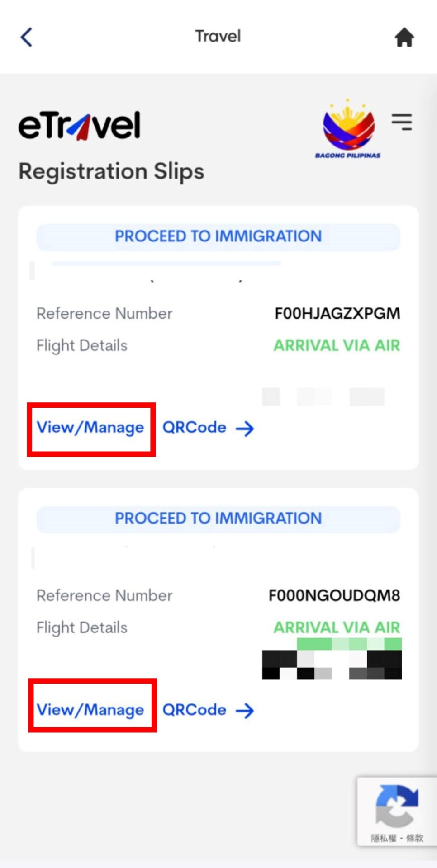Click the second Proceed to Immigration banner
Screen dimensions: 437x868
click(218, 519)
